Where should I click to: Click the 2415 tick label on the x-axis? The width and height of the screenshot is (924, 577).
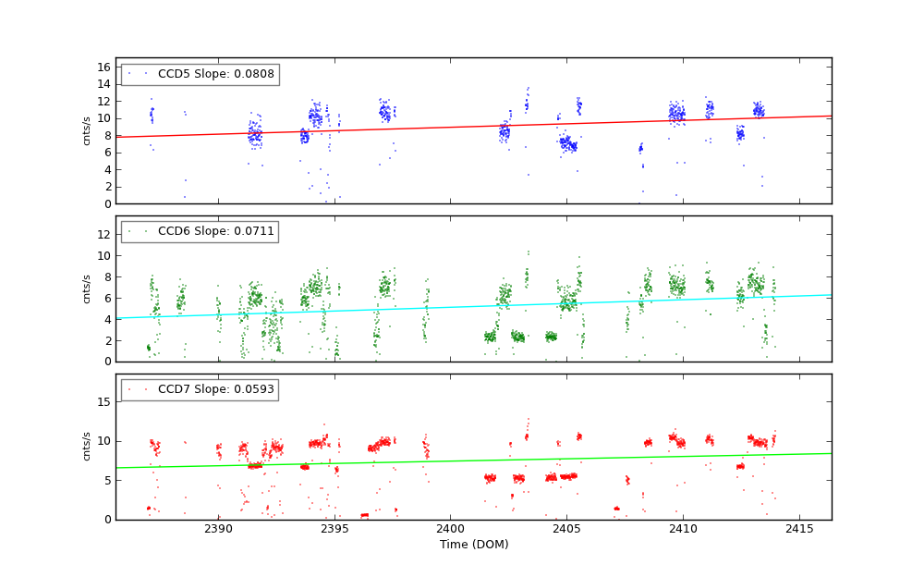(799, 529)
